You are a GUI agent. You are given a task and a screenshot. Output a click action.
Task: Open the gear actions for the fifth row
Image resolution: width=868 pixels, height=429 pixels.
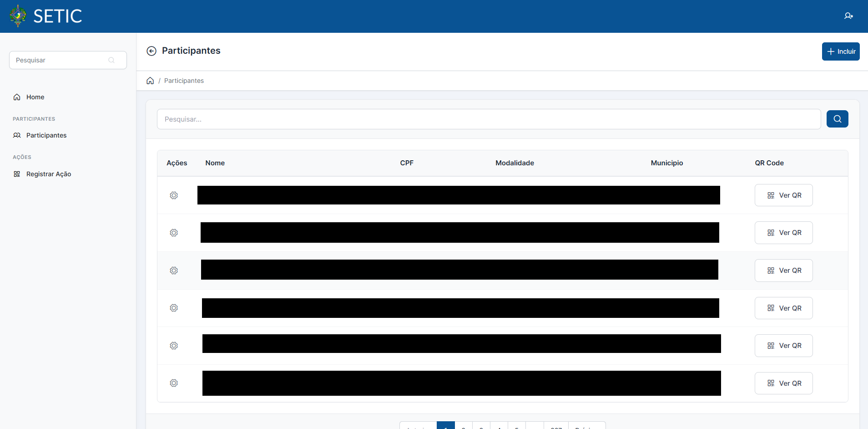tap(174, 346)
